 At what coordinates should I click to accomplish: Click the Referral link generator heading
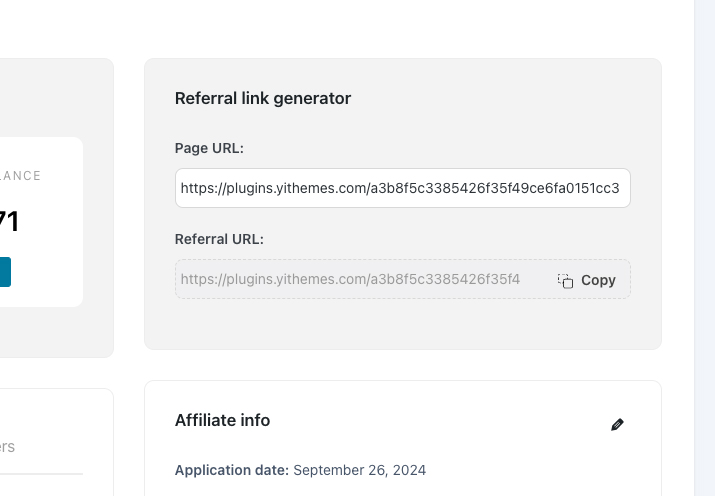[263, 98]
